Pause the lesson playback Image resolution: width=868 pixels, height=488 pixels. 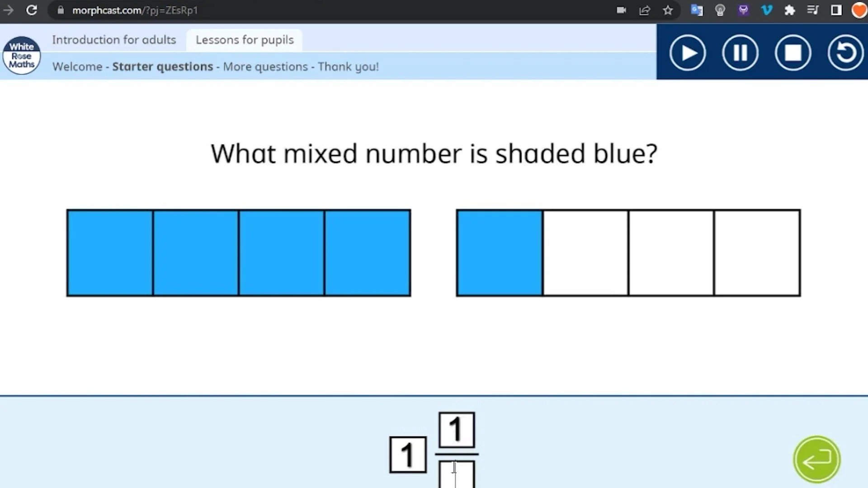pos(740,52)
